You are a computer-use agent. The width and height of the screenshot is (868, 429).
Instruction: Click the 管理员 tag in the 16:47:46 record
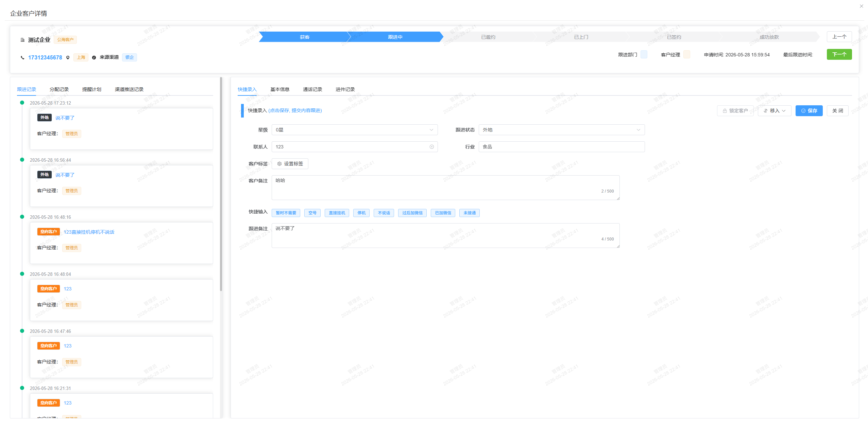click(x=71, y=362)
